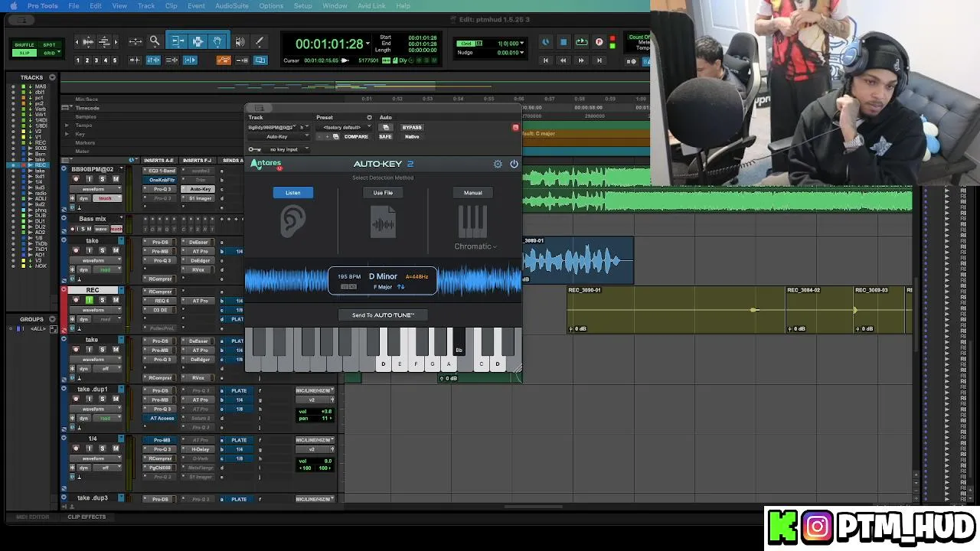
Task: Record-enable the BB90BPM@02 track
Action: pos(76,179)
